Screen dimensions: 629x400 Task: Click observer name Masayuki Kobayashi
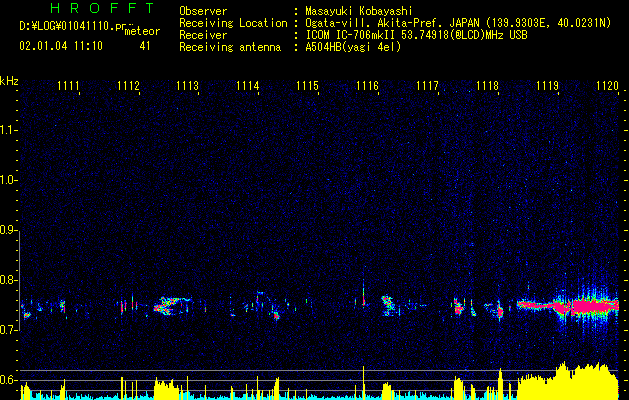click(359, 11)
